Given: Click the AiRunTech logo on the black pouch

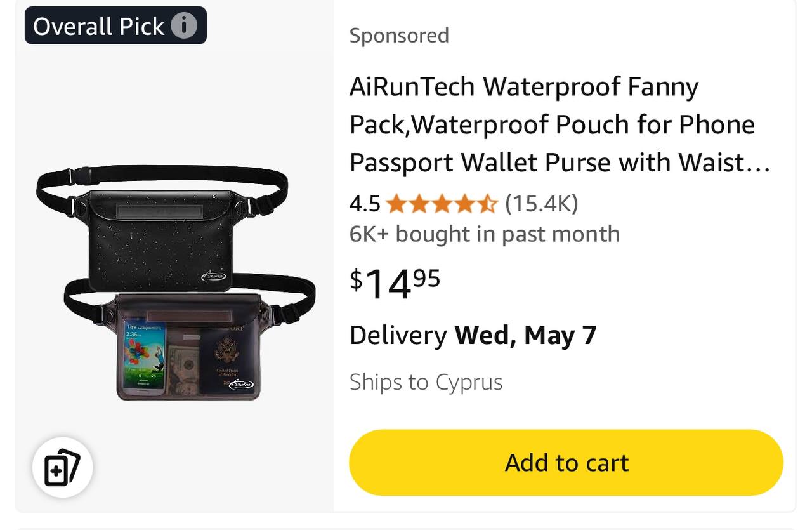Looking at the screenshot, I should click(213, 276).
